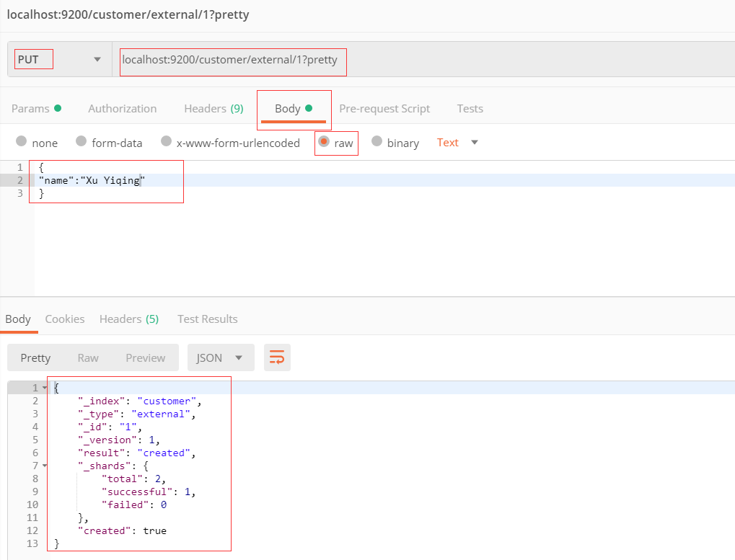Toggle the response word wrap icon
This screenshot has width=735, height=560.
pyautogui.click(x=277, y=357)
